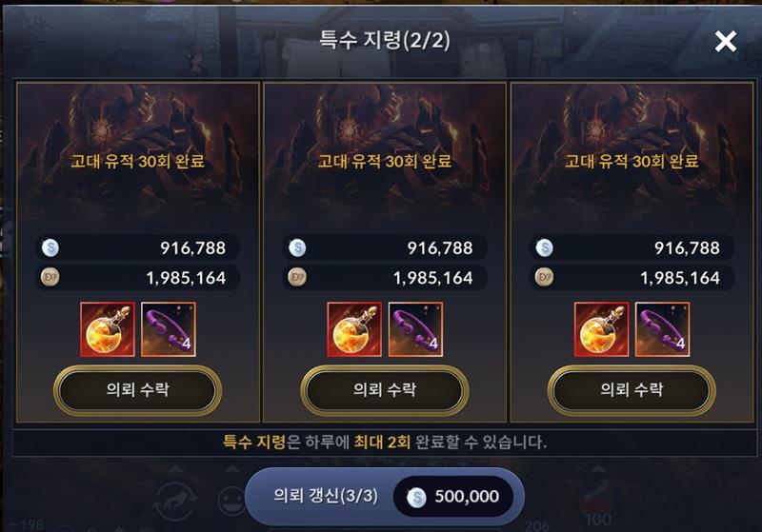Refresh quests with 의뢰 갱신(3/3)

pyautogui.click(x=325, y=496)
